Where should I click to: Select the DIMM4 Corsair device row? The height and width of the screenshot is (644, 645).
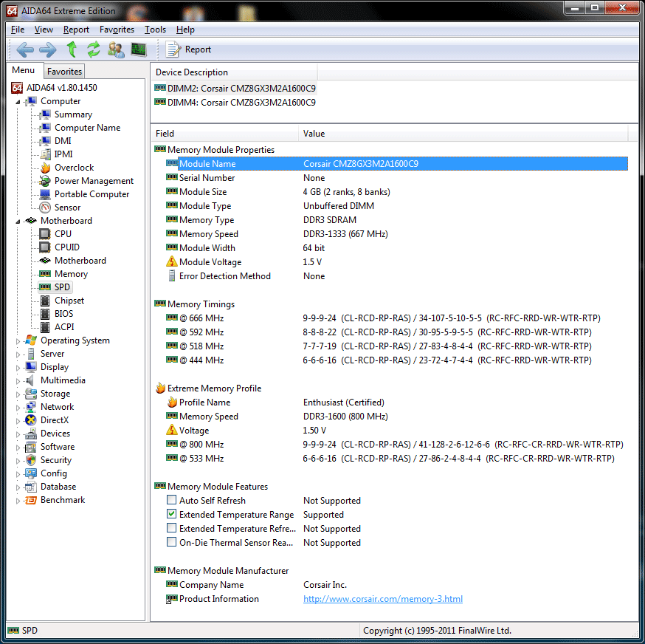(x=235, y=102)
